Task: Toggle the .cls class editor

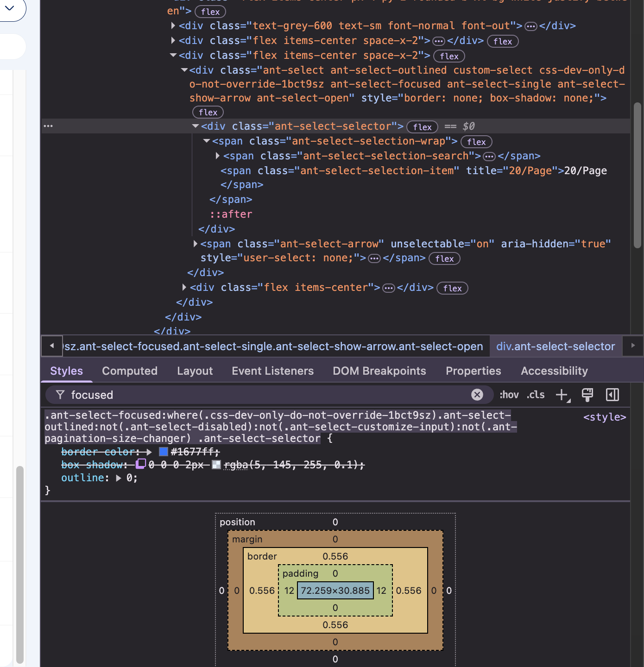Action: pyautogui.click(x=536, y=395)
